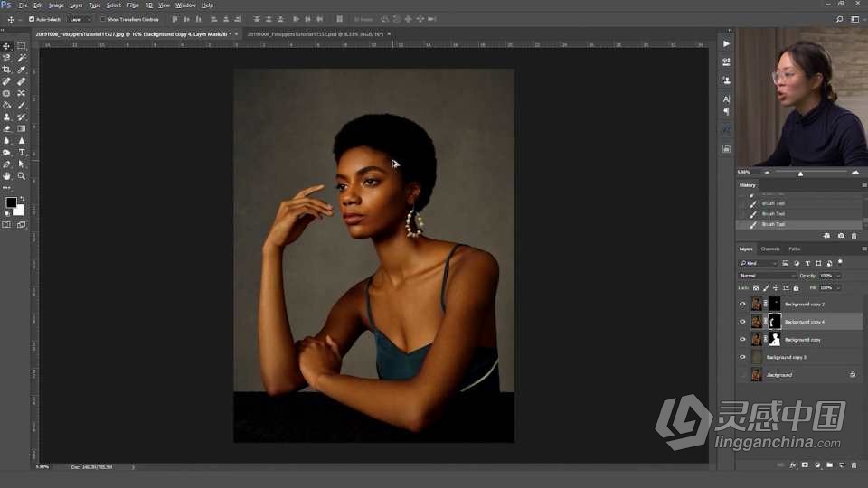Viewport: 868px width, 488px height.
Task: Open the File menu
Action: [24, 5]
